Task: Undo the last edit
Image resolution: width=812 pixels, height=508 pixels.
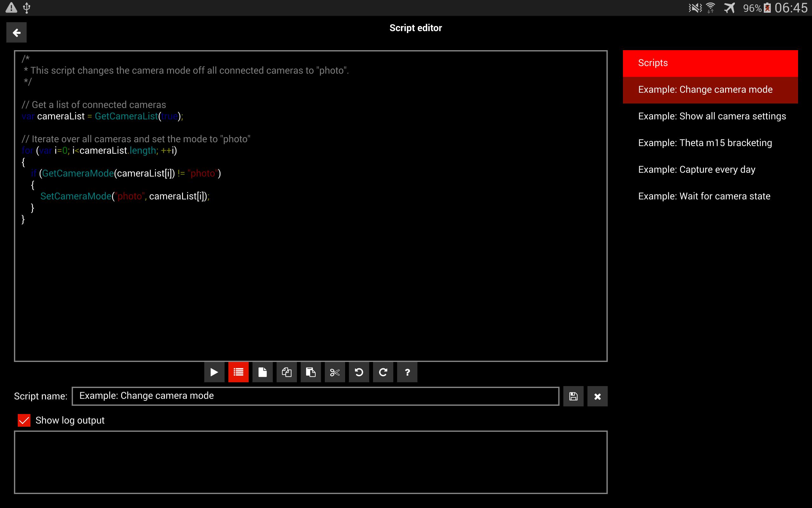Action: tap(359, 372)
